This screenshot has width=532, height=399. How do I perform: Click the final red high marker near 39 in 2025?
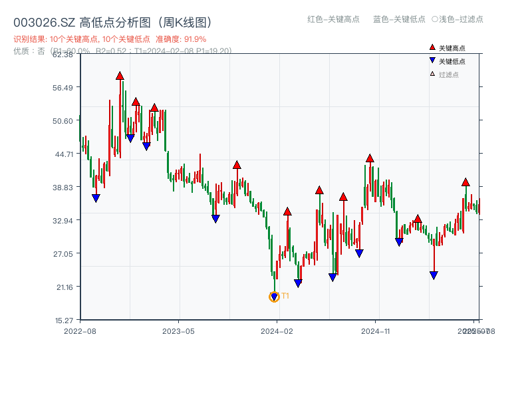pos(466,182)
